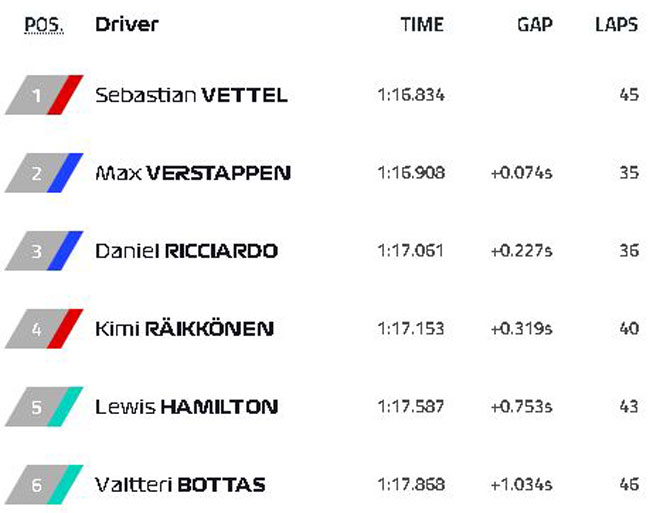Select Kimi Räikkönen's name

pos(184,328)
